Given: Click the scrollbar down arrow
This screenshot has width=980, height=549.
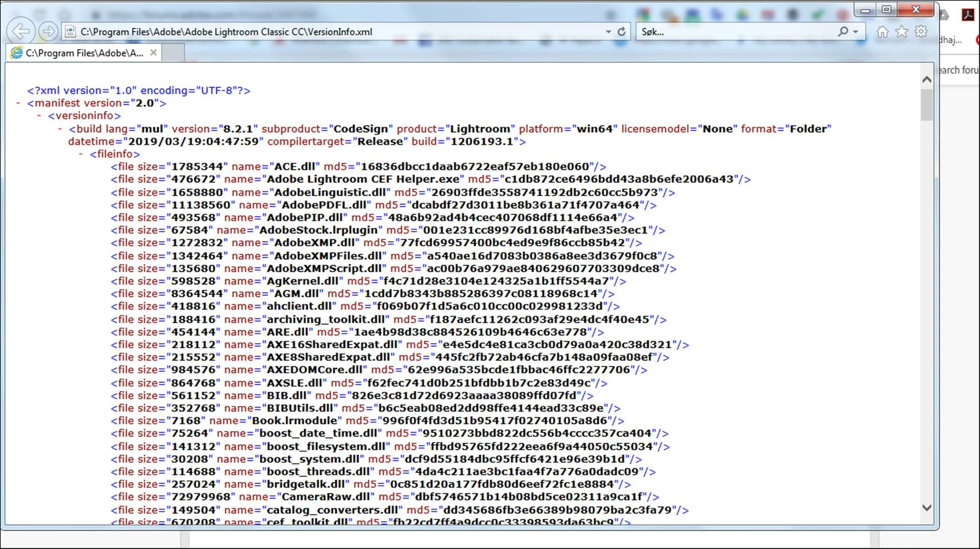Looking at the screenshot, I should pyautogui.click(x=927, y=508).
